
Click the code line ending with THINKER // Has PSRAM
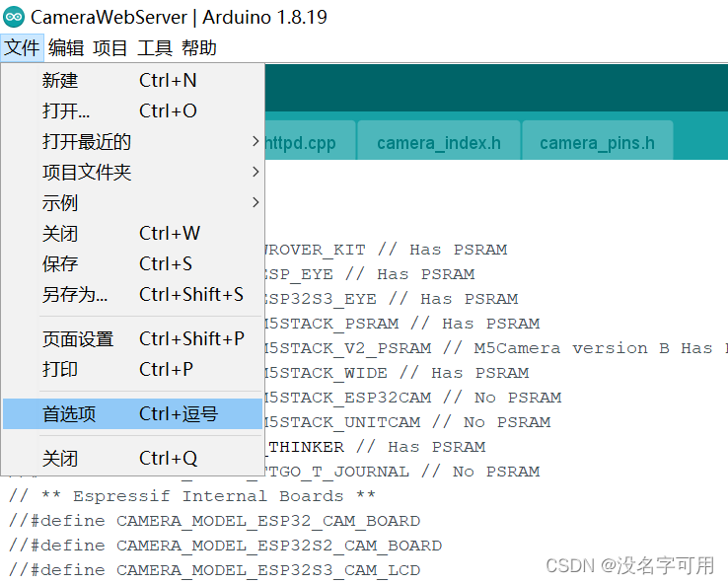click(376, 447)
